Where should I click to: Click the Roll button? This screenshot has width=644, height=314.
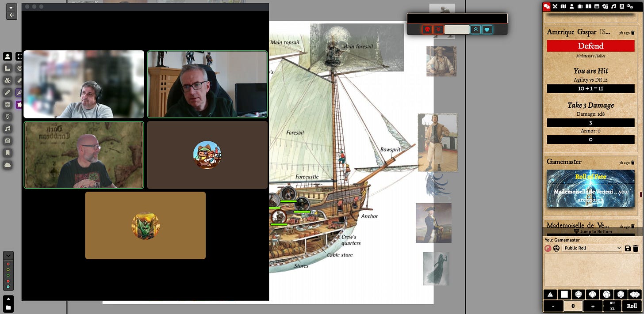point(632,306)
